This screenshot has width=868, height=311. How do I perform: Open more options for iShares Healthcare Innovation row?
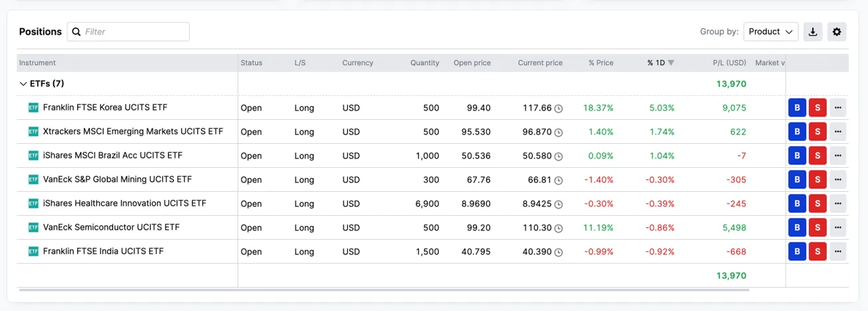coord(838,204)
